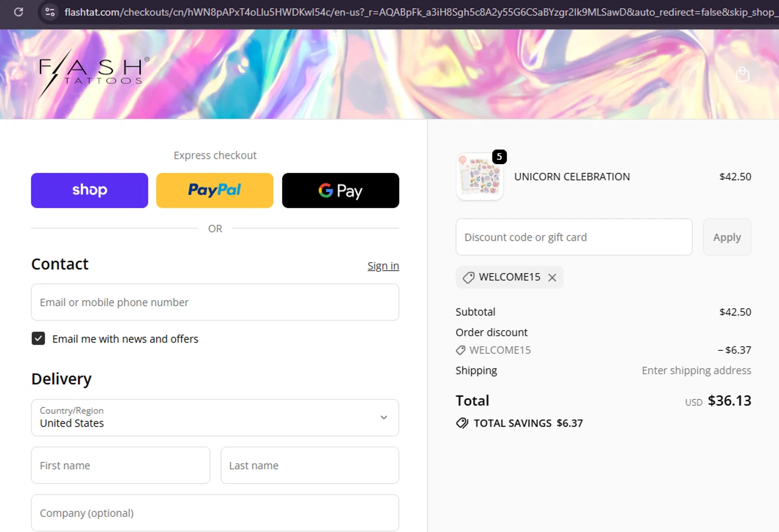Click the Unicorn Celebration product thumbnail
The height and width of the screenshot is (532, 779).
coord(479,176)
